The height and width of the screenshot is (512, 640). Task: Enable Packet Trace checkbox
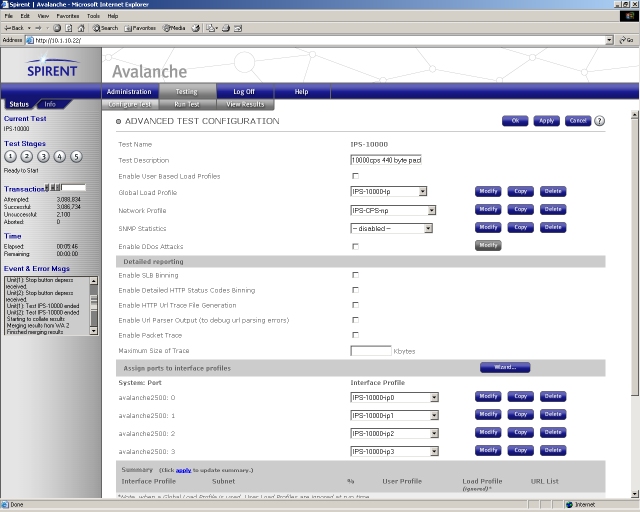[356, 335]
